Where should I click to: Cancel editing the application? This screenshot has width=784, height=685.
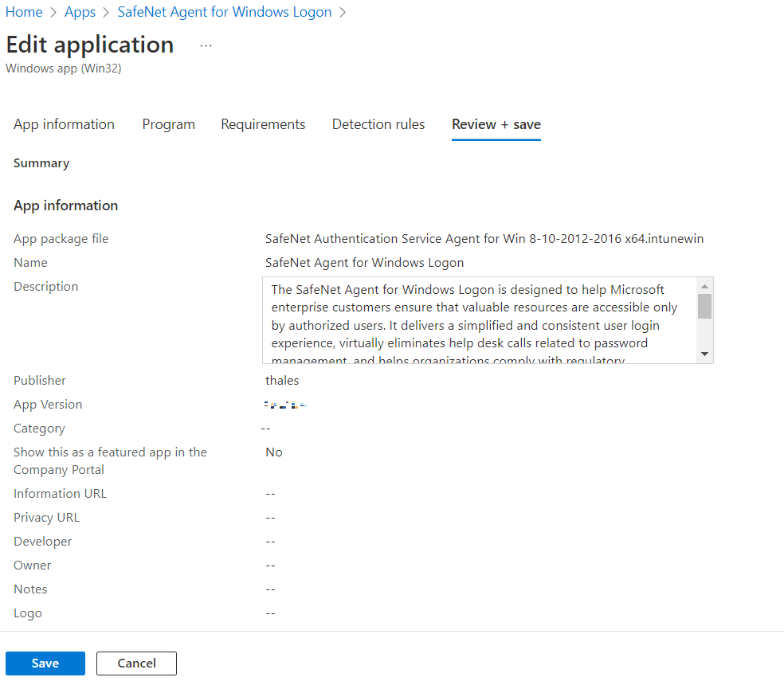136,663
